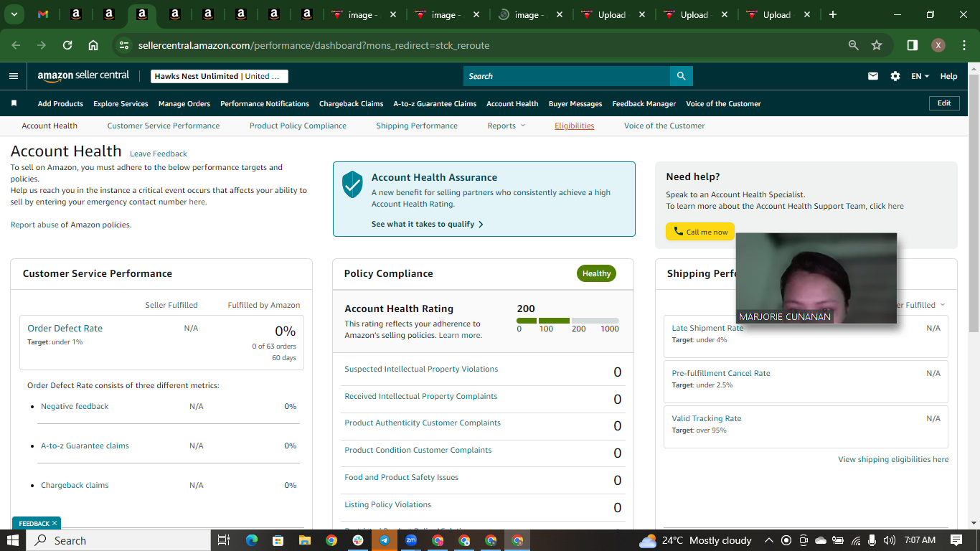Image resolution: width=980 pixels, height=551 pixels.
Task: Click the Windows taskbar Search box
Action: pyautogui.click(x=118, y=540)
